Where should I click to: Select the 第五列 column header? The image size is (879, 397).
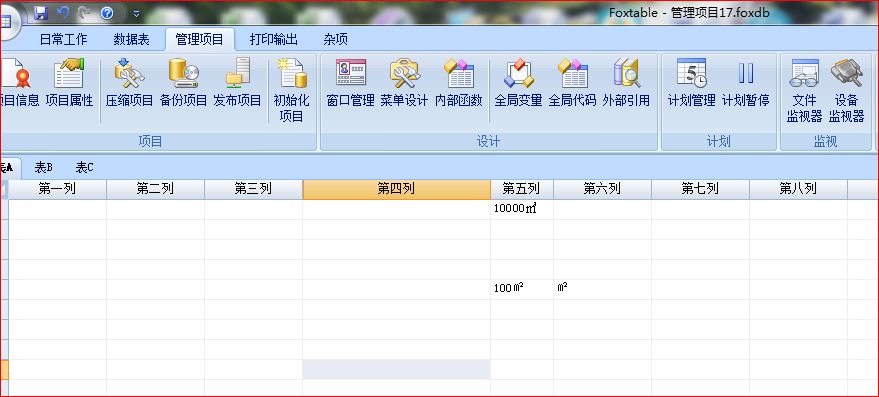521,189
